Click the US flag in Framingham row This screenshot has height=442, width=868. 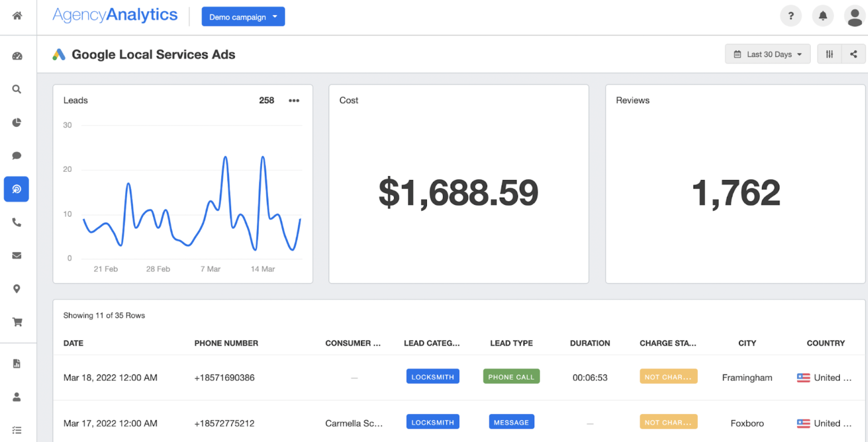(803, 377)
